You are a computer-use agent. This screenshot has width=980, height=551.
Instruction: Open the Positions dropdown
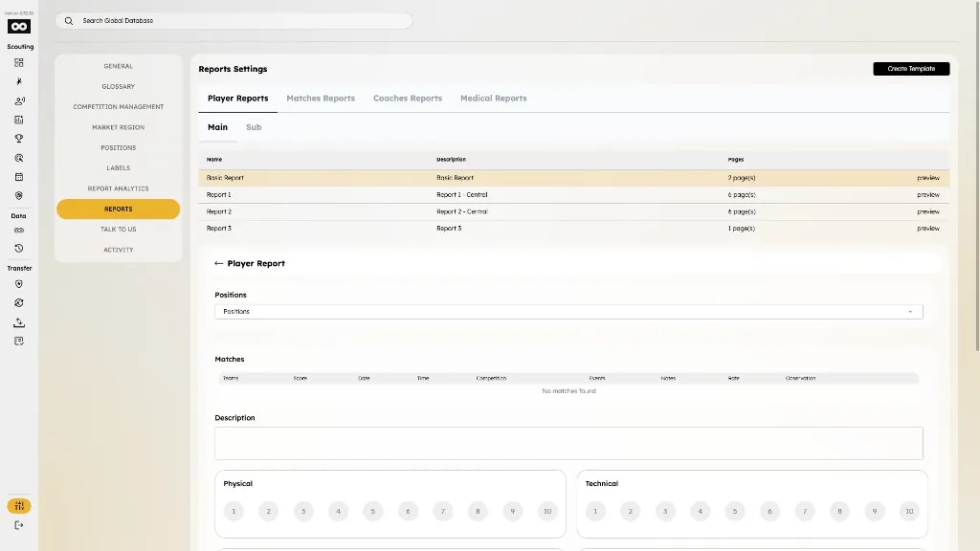tap(568, 312)
